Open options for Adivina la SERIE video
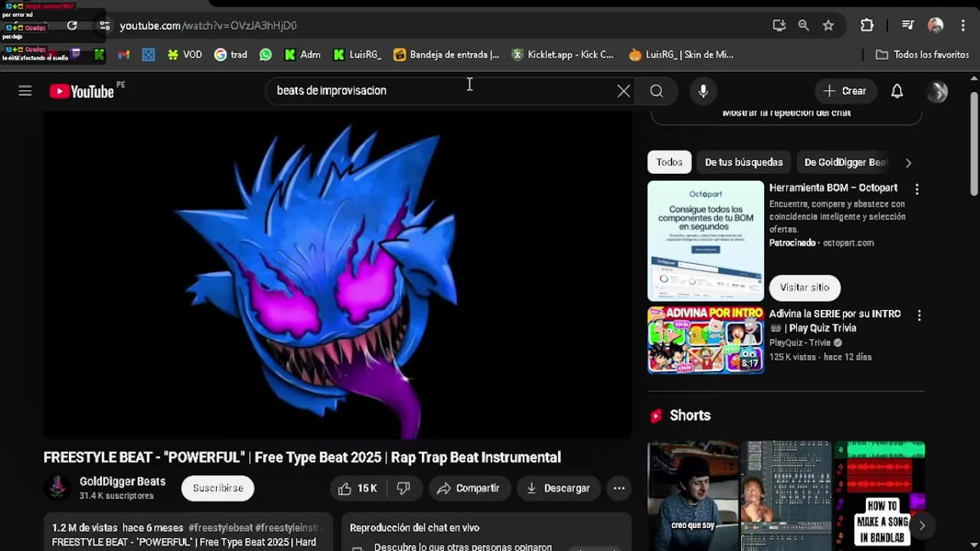This screenshot has width=980, height=551. coord(919,315)
